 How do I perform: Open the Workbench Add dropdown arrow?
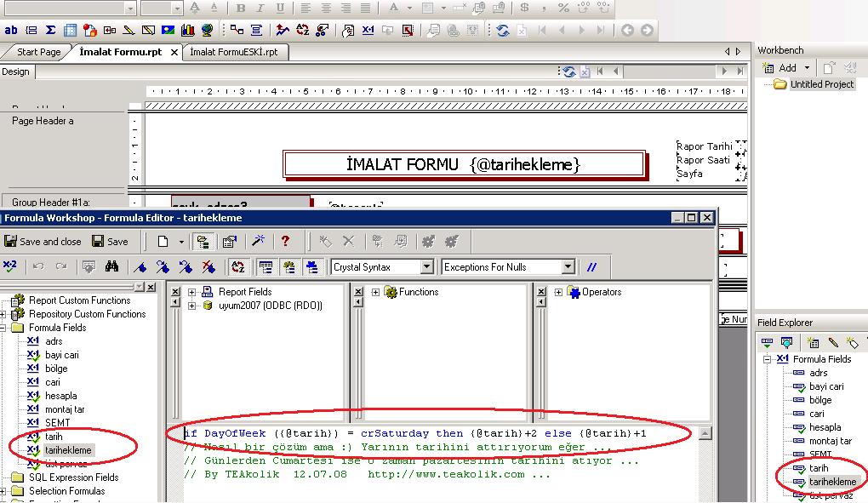point(807,67)
